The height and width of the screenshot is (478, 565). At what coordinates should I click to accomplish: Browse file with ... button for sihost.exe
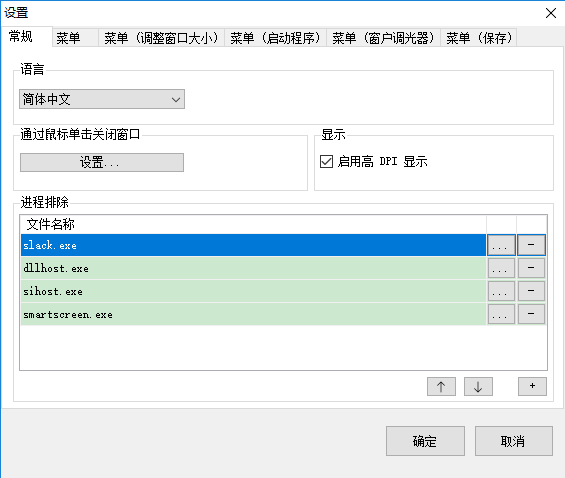[501, 291]
